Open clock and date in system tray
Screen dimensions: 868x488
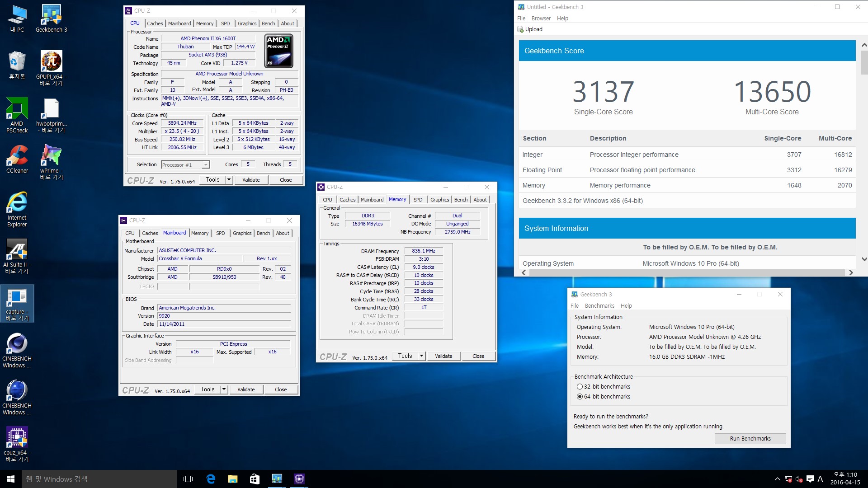coord(845,479)
